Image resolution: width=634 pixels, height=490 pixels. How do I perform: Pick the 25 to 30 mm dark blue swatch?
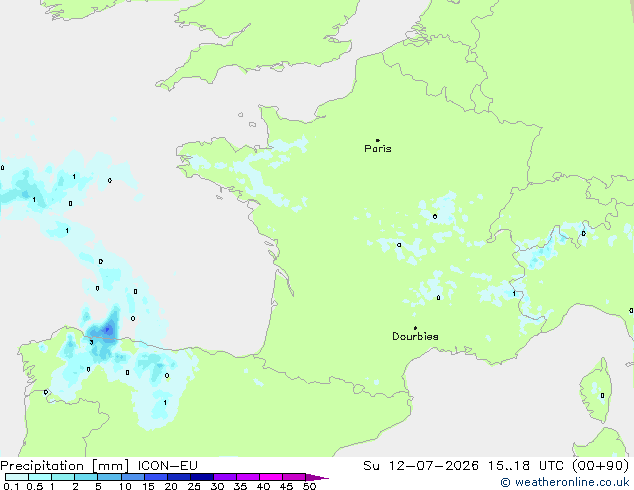tap(202, 477)
